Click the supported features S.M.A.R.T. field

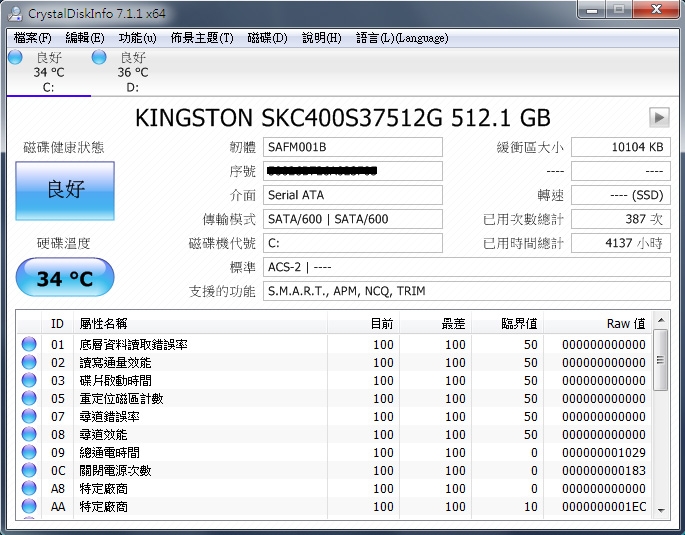(467, 291)
